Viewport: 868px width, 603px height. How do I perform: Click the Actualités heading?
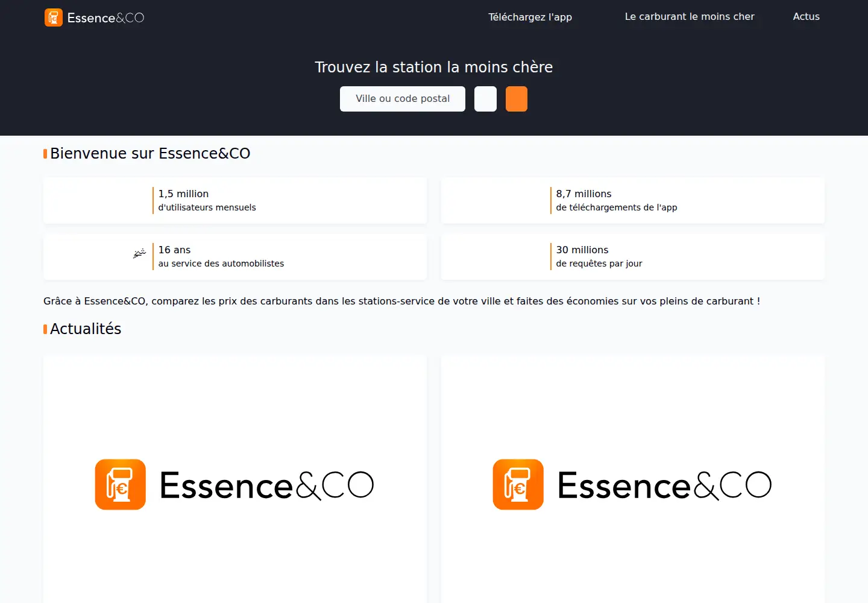(x=86, y=329)
